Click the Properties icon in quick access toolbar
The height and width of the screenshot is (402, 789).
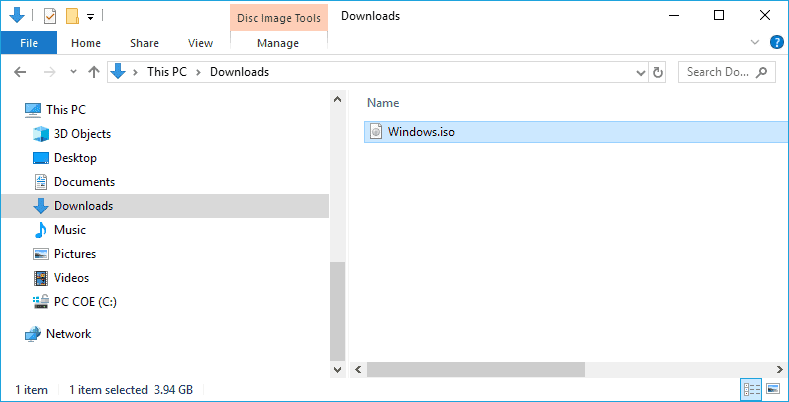(x=50, y=16)
